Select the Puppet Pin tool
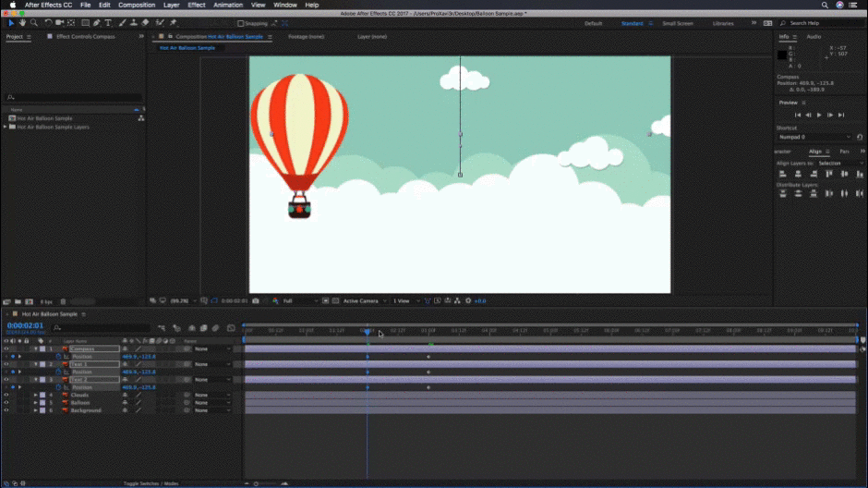This screenshot has width=868, height=488. [173, 23]
